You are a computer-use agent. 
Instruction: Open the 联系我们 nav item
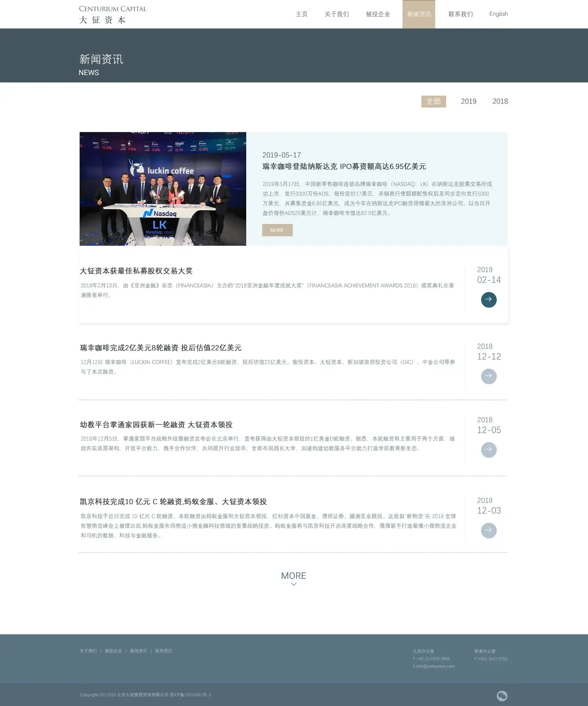coord(460,14)
